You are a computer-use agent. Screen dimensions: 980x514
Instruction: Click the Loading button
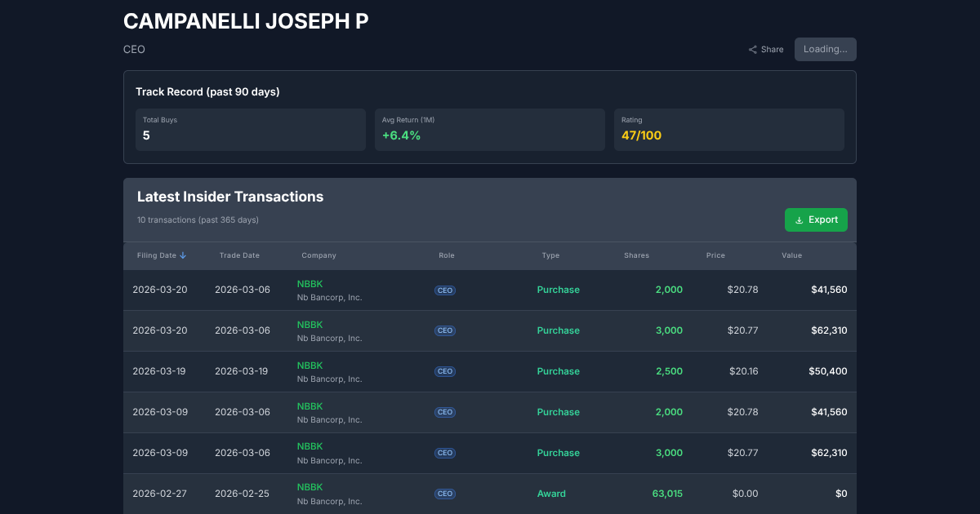click(825, 49)
